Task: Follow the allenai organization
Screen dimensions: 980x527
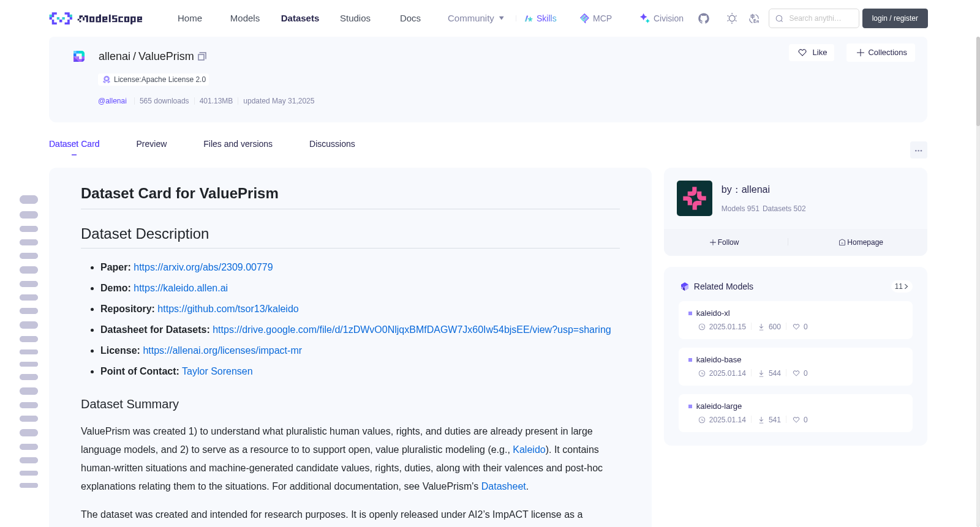Action: click(725, 242)
